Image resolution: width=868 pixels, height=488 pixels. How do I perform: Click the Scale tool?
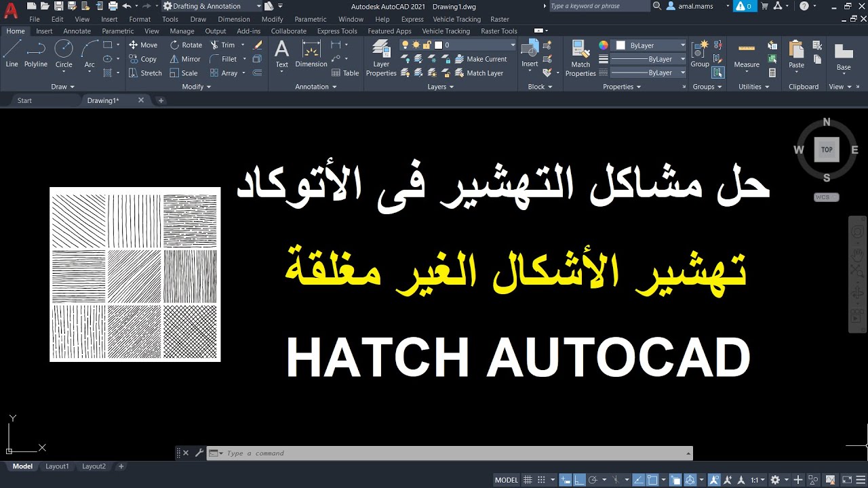[x=184, y=73]
